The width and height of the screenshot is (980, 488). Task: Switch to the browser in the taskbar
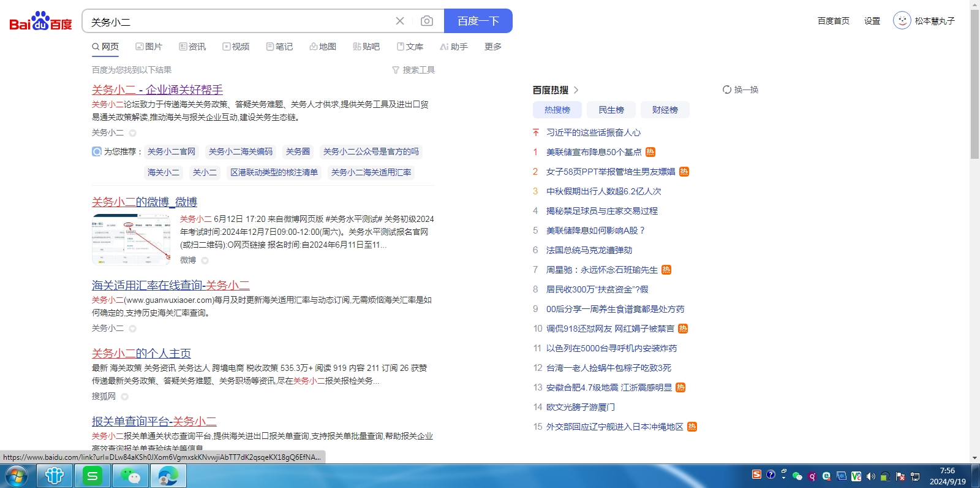tap(168, 476)
